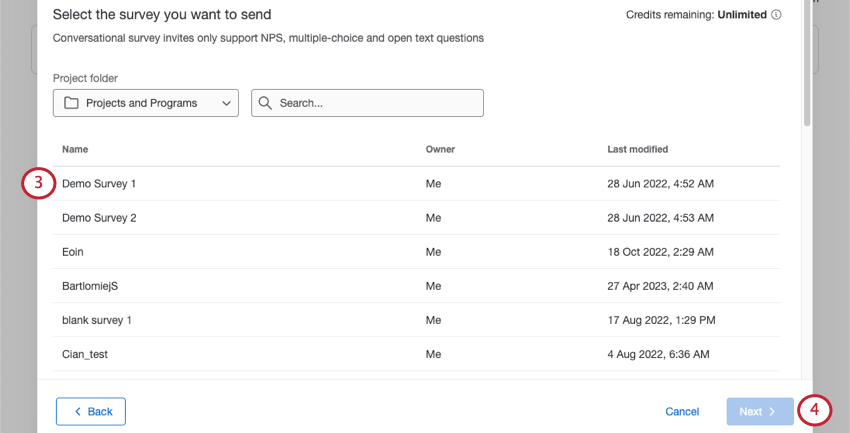The height and width of the screenshot is (433, 850).
Task: Sort by the Owner column header
Action: [x=440, y=149]
